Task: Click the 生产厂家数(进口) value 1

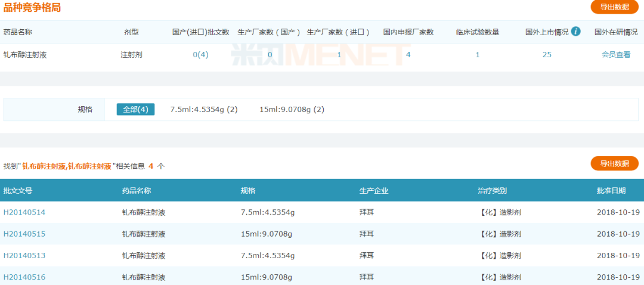Action: click(x=339, y=55)
